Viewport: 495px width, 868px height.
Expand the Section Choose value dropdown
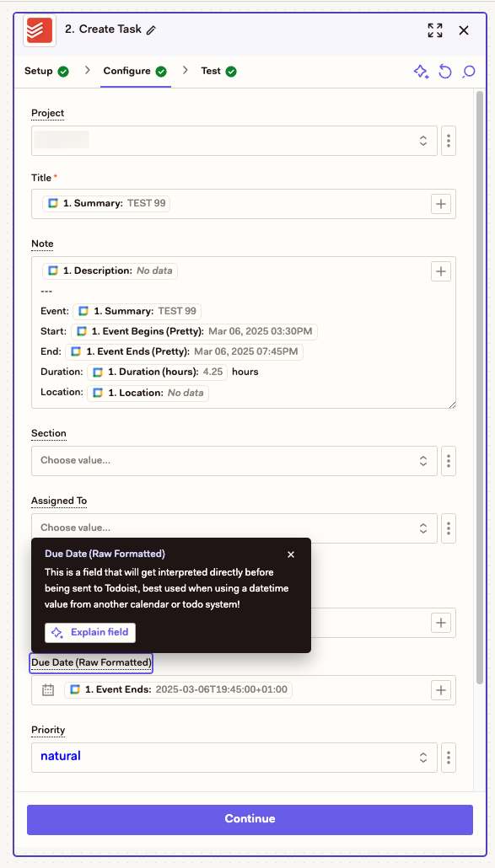click(x=234, y=461)
